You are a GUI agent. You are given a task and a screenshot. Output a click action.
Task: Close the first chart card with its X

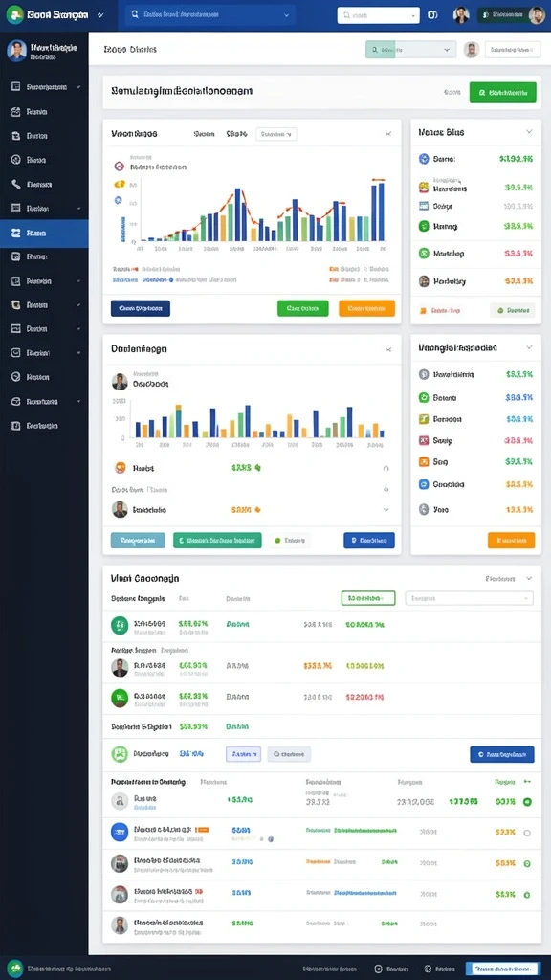tap(388, 134)
